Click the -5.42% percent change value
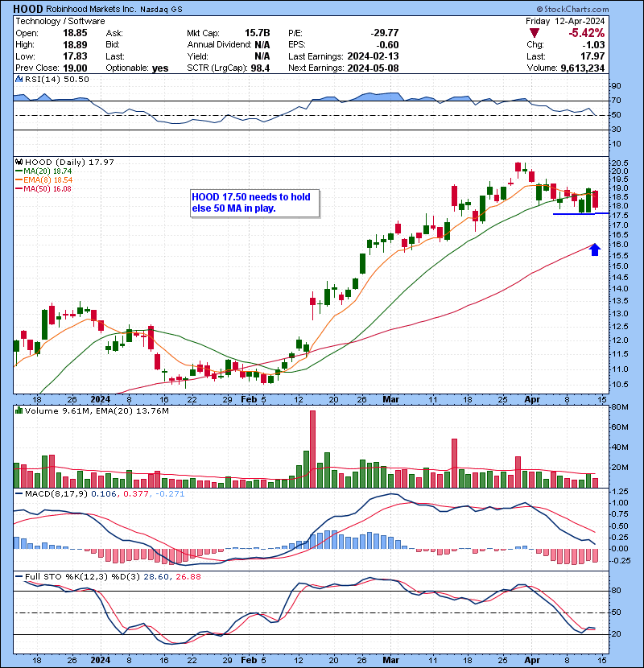The image size is (644, 668). point(587,33)
